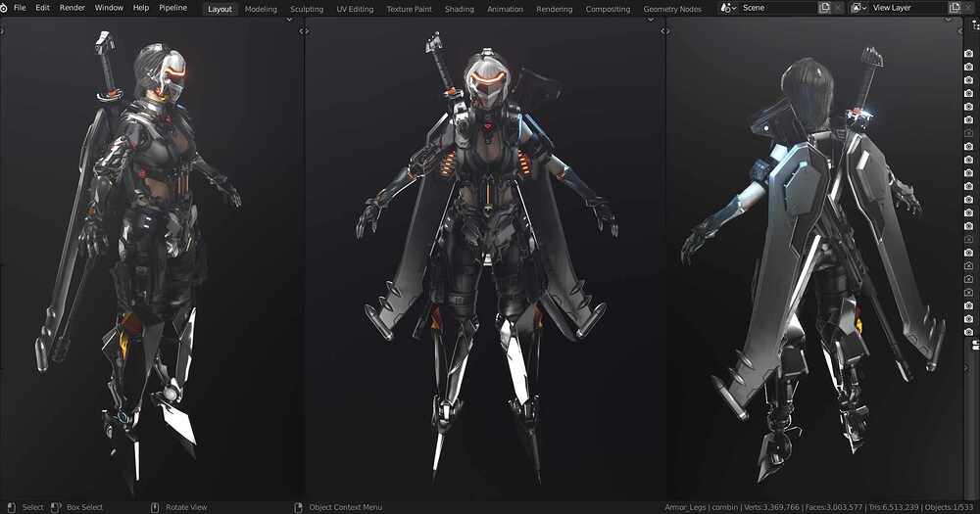Screen dimensions: 980x514
Task: Click the right back-view character viewport
Action: click(x=814, y=257)
